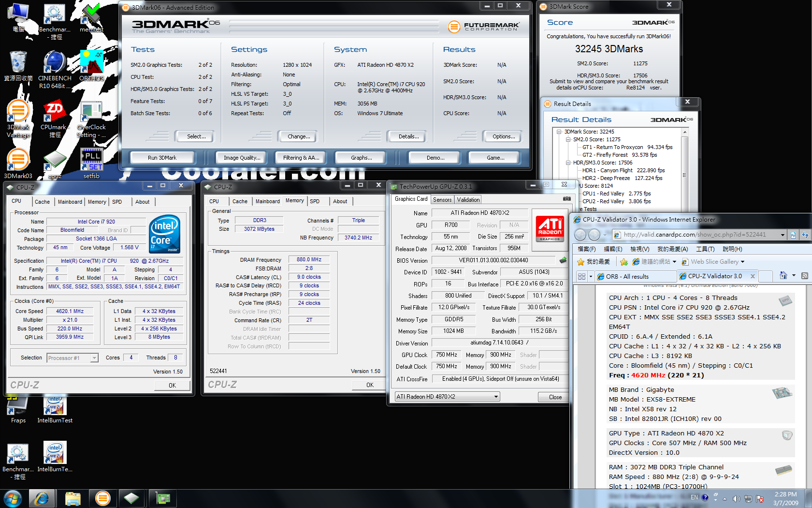The width and height of the screenshot is (812, 508).
Task: Close the CPU-Z Validator 3.0 IE tab
Action: click(x=752, y=276)
